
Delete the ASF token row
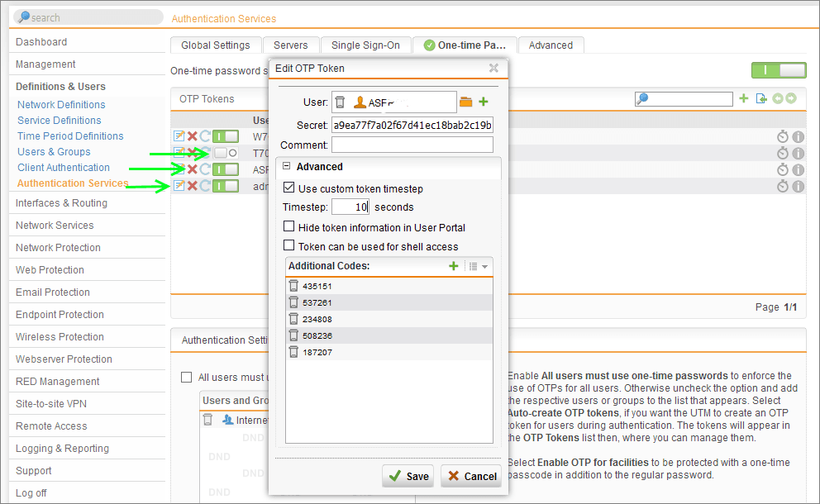tap(193, 169)
